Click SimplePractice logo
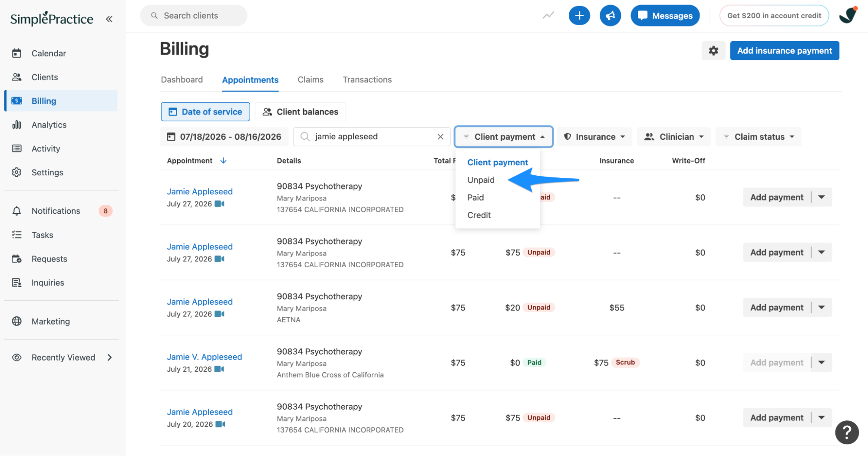 [52, 19]
